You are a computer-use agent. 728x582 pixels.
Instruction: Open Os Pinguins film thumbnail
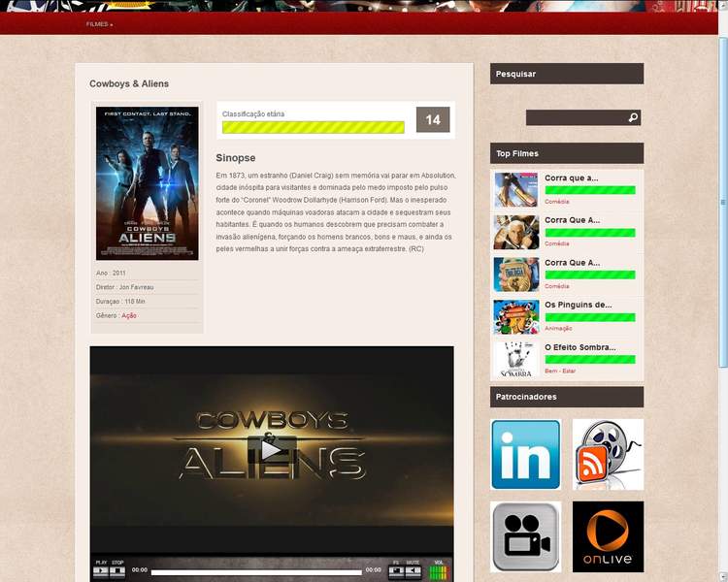coord(516,317)
